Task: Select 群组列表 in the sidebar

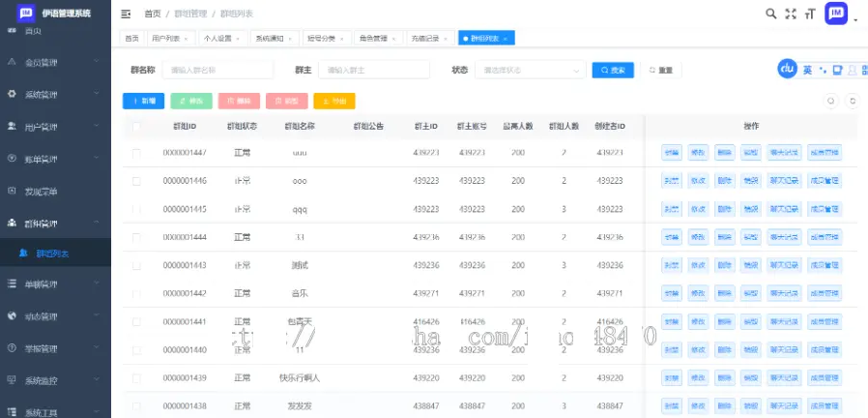Action: (x=52, y=254)
